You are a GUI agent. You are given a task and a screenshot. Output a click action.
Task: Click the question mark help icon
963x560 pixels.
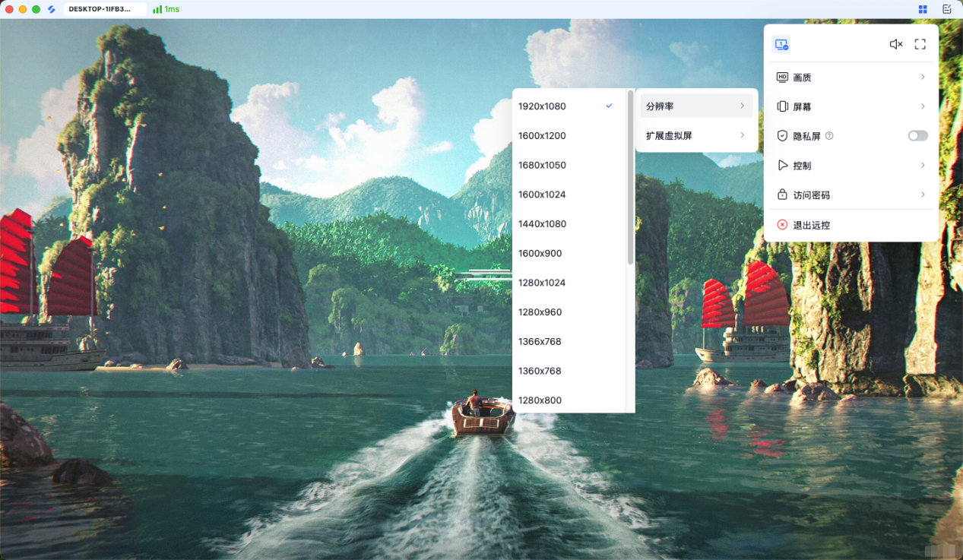[829, 136]
